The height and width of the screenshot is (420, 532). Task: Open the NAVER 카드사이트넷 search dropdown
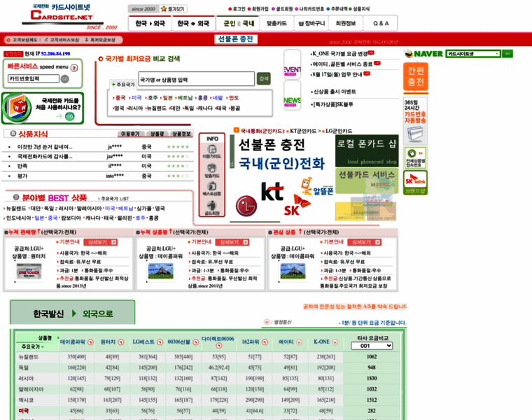473,54
